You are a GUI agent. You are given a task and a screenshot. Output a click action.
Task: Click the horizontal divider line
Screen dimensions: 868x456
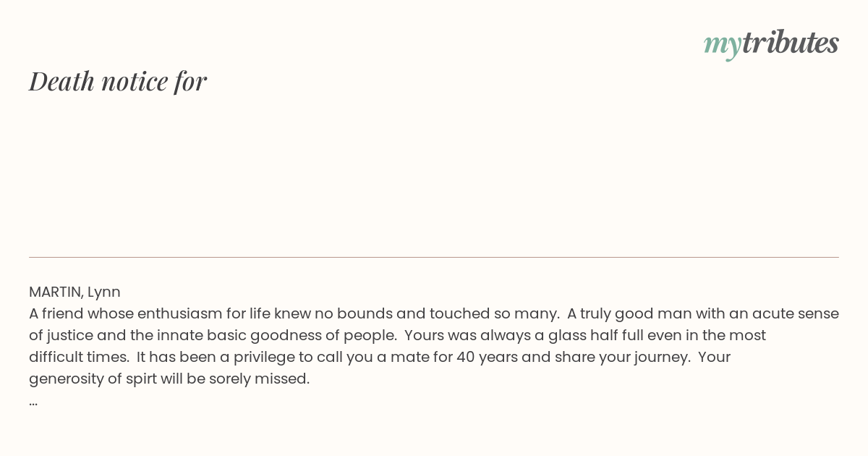coord(434,257)
